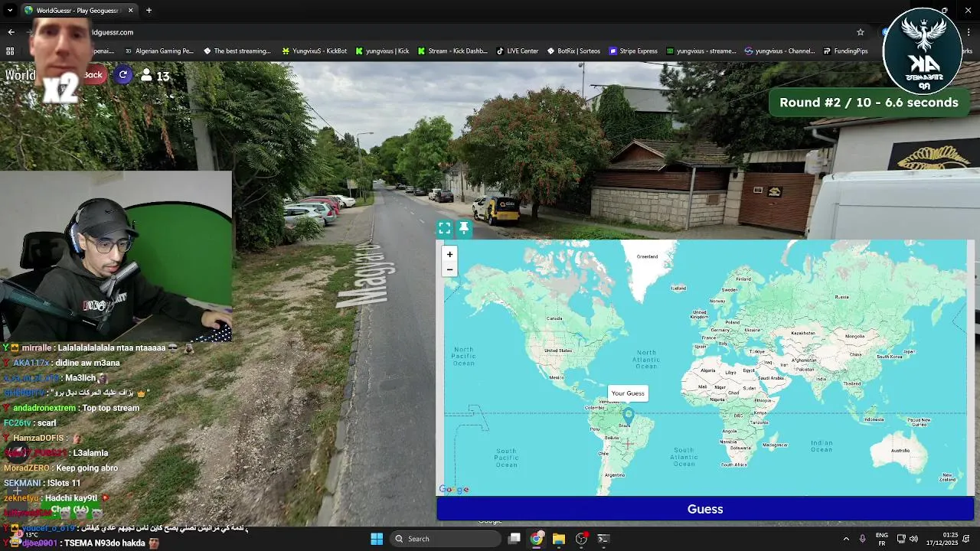Click Australia on the guess map
Screen dimensions: 980x551
coord(900,450)
